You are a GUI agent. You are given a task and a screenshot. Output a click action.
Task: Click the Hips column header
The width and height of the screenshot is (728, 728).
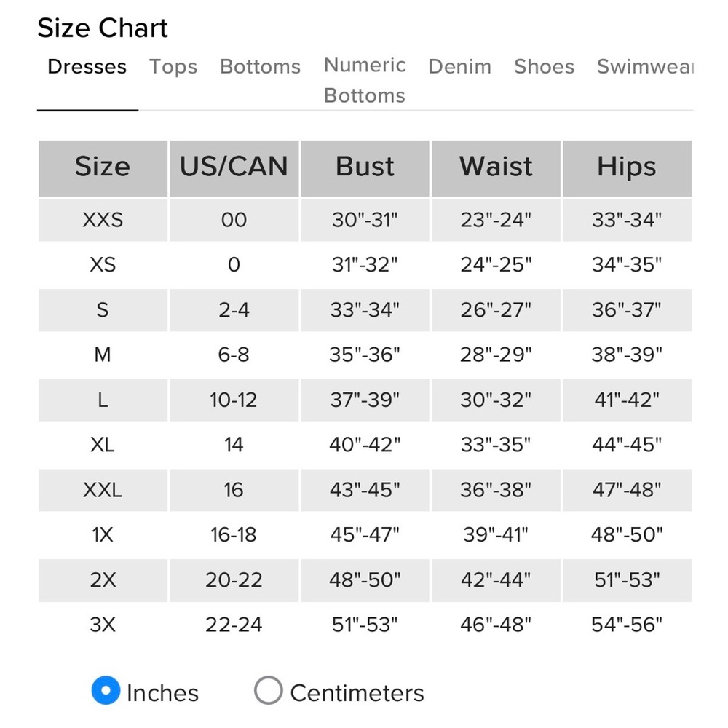click(x=628, y=168)
